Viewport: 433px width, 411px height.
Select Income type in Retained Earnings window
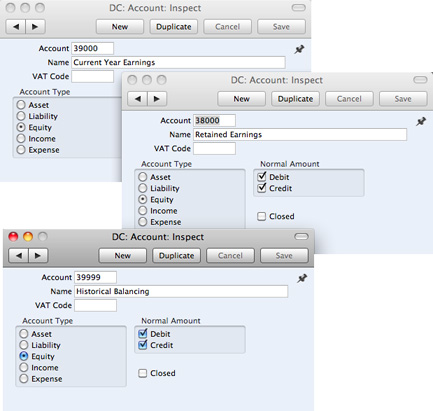[x=142, y=211]
